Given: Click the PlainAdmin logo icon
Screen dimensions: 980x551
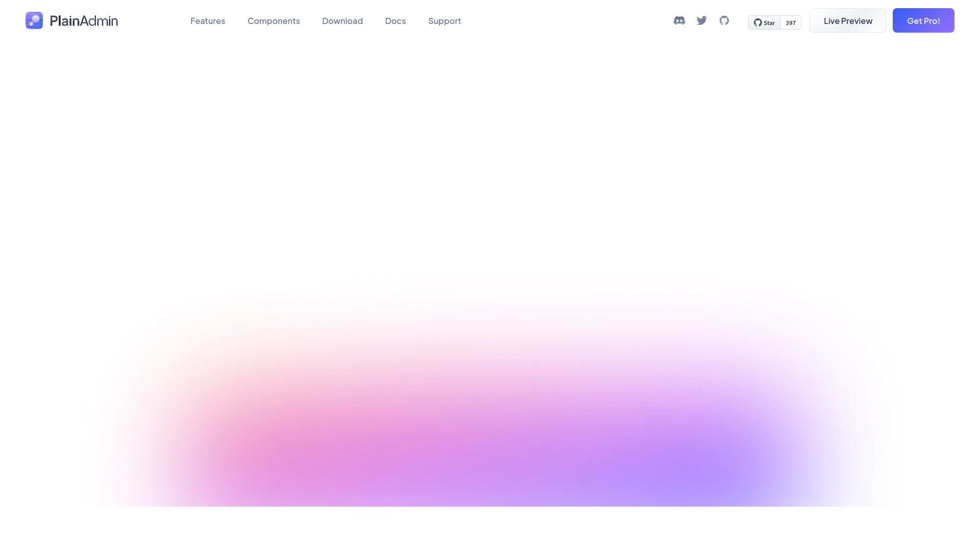Looking at the screenshot, I should 34,20.
